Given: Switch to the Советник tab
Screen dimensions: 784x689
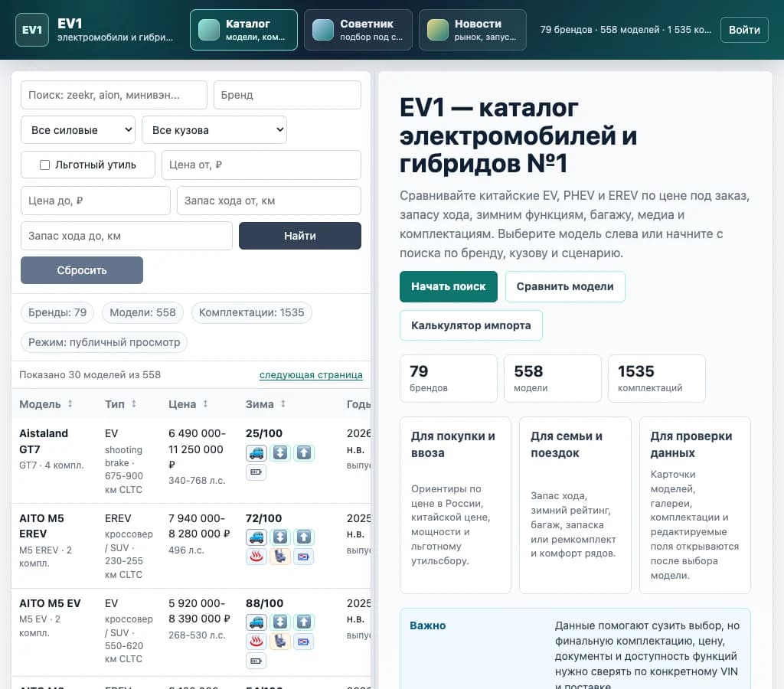Looking at the screenshot, I should tap(358, 30).
